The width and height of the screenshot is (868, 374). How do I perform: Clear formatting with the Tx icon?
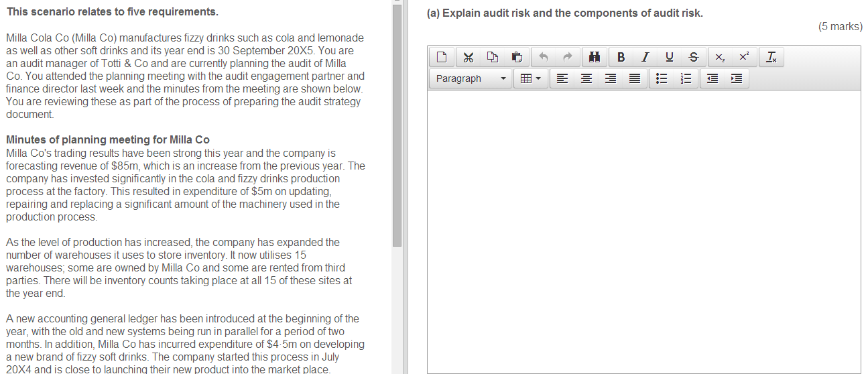[x=771, y=58]
